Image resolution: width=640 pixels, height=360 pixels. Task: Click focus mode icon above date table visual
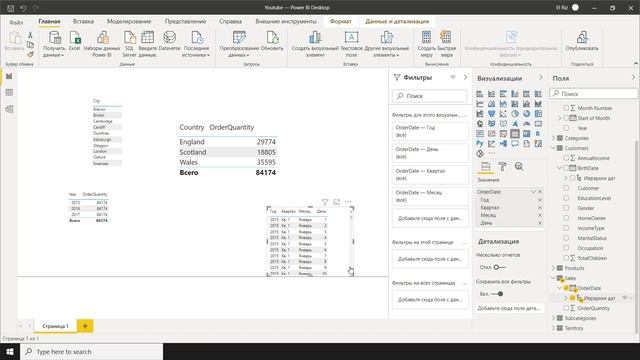click(336, 202)
